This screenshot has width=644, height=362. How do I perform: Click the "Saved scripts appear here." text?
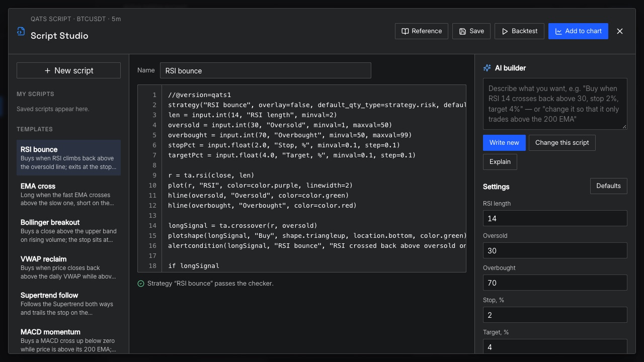[x=53, y=109]
